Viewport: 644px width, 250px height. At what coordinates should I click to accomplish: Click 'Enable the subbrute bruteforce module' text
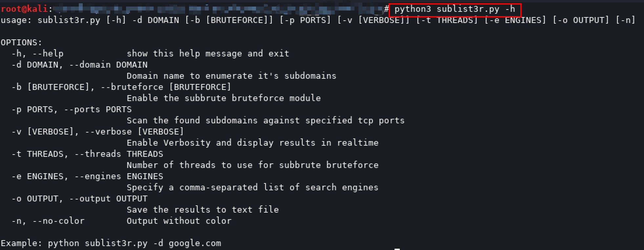coord(224,98)
